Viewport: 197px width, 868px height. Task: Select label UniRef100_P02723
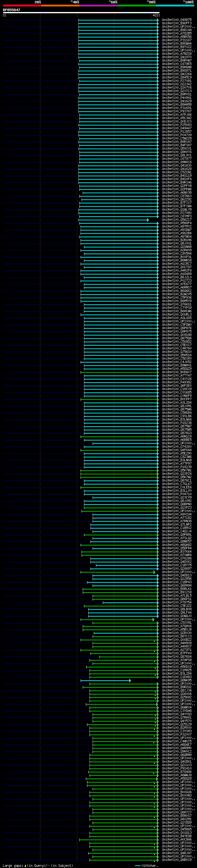176,281
